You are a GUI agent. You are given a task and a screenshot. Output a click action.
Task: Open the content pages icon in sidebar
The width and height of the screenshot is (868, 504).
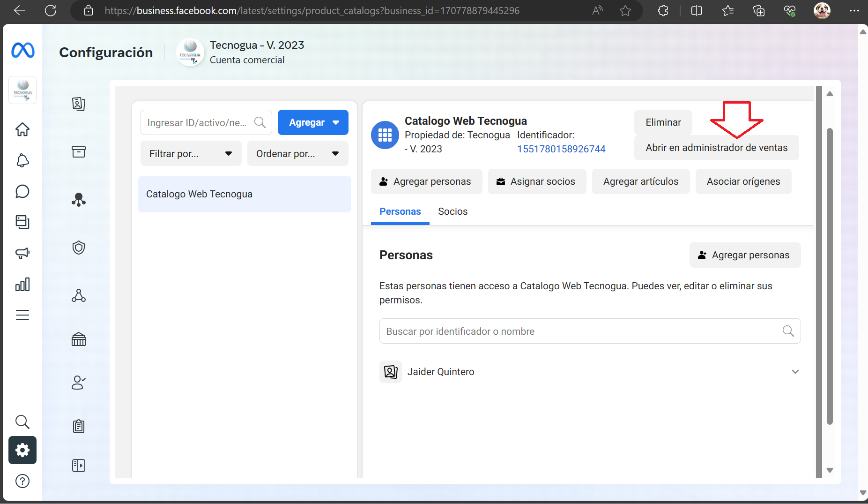[22, 222]
